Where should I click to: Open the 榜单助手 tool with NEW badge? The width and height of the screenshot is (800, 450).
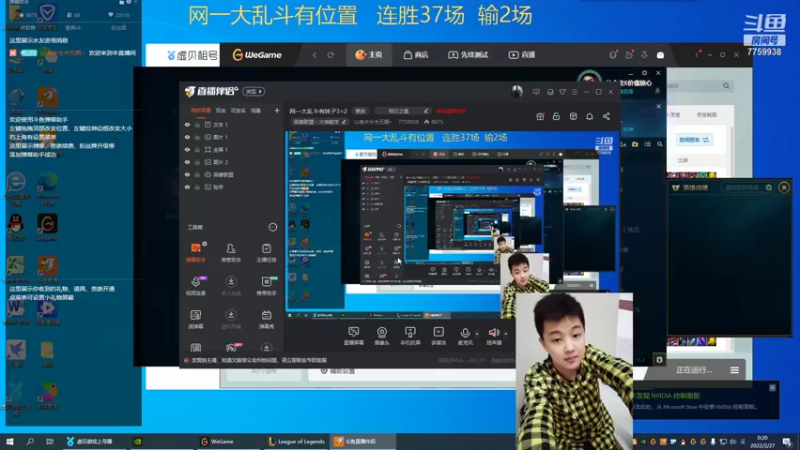pyautogui.click(x=266, y=286)
